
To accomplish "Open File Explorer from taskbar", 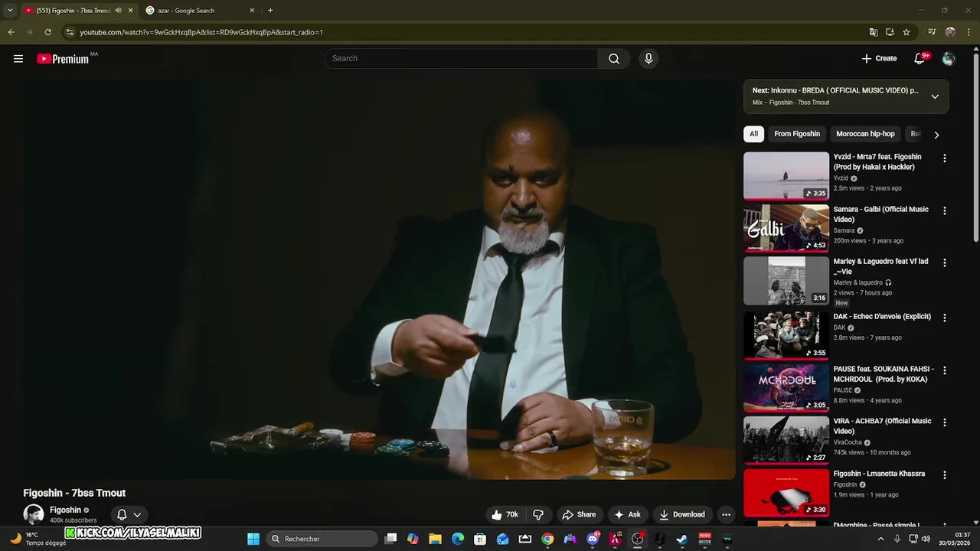I will tap(435, 539).
